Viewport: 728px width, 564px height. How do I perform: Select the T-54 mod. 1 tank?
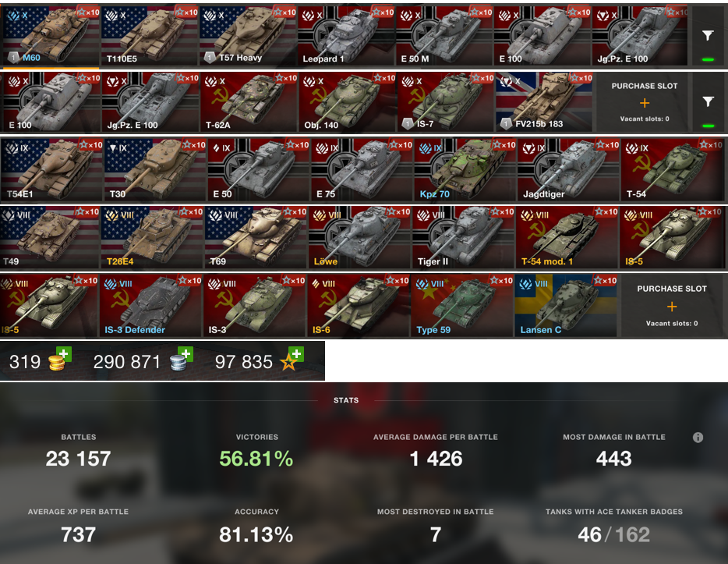click(x=567, y=238)
